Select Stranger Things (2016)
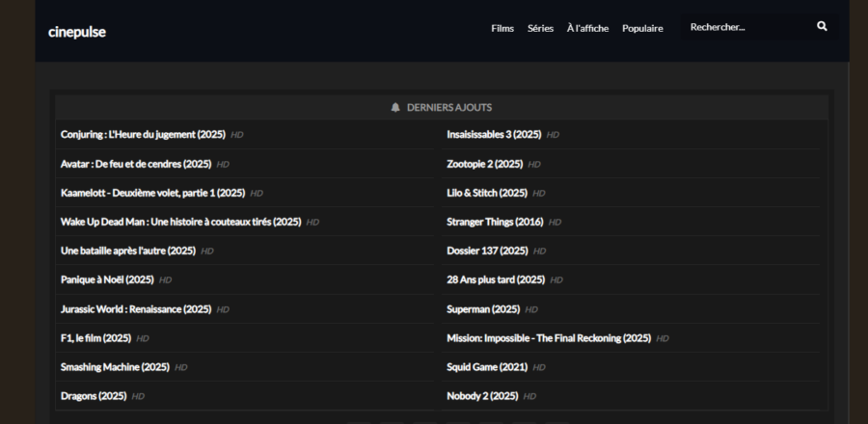 495,222
